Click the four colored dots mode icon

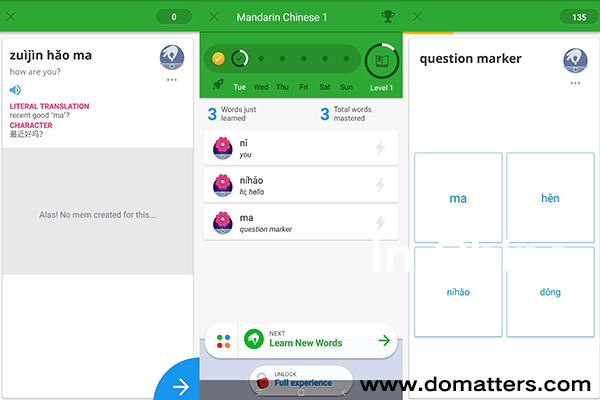tap(223, 341)
